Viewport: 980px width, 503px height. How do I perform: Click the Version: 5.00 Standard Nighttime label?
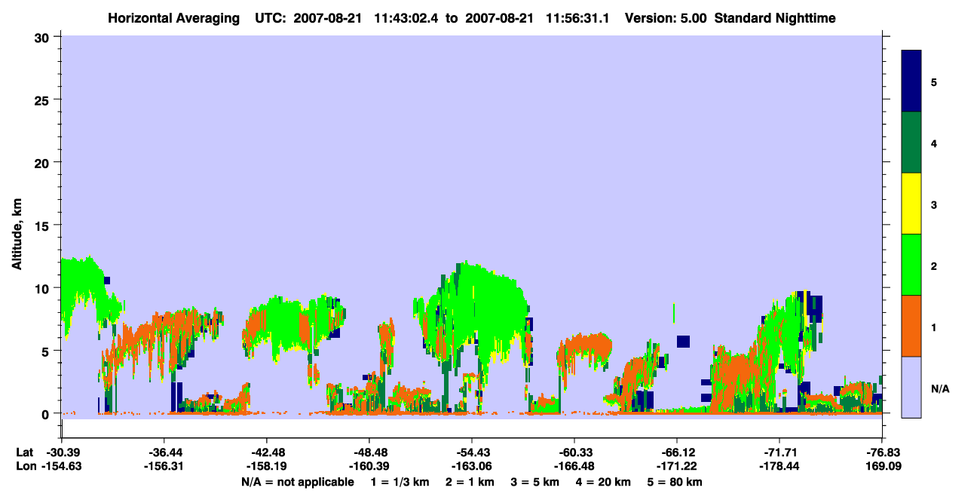tap(730, 18)
